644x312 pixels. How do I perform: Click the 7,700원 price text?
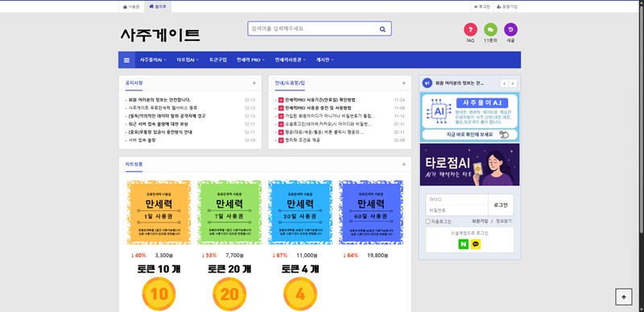click(235, 256)
